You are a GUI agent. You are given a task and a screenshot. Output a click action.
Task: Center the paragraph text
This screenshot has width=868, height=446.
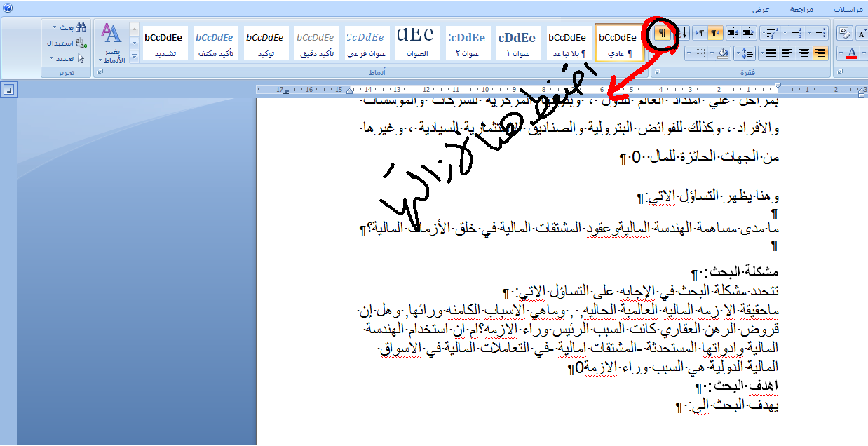pos(804,53)
